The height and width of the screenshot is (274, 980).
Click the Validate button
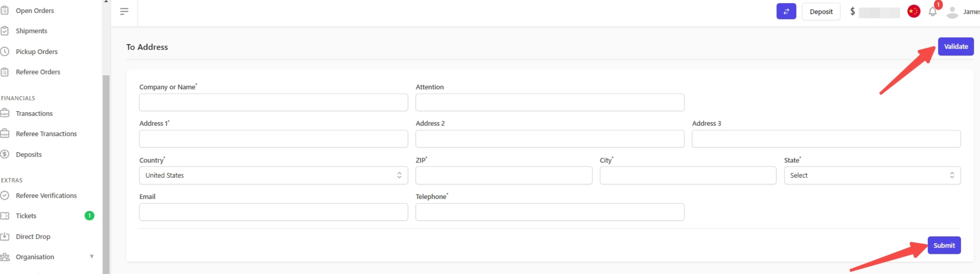(x=956, y=47)
